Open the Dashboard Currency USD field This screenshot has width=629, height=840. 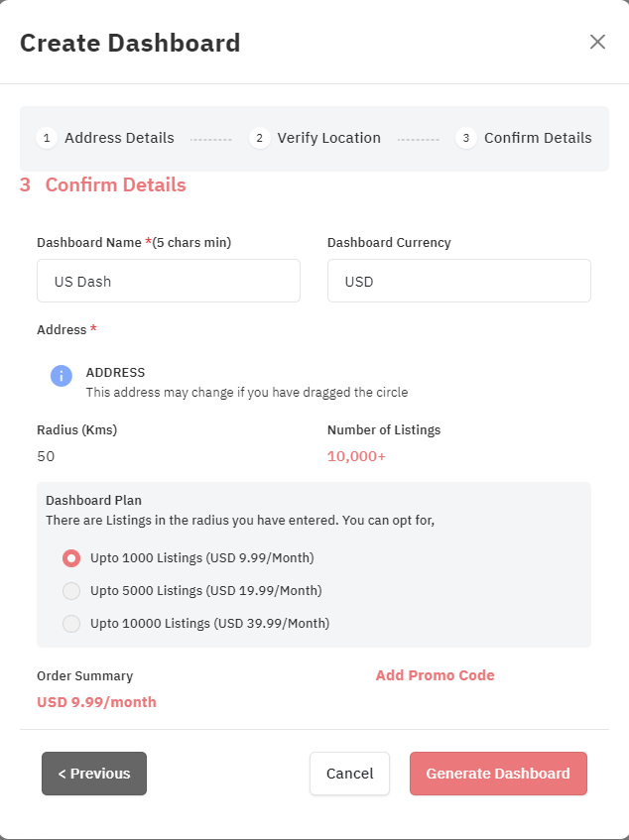point(459,281)
